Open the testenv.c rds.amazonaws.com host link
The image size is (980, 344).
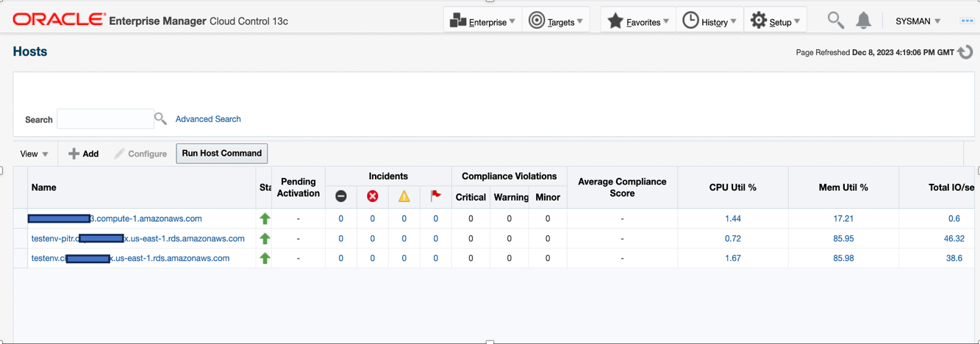[x=130, y=258]
